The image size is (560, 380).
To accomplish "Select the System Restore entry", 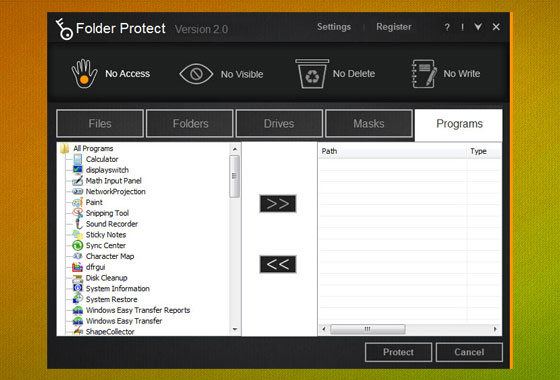I will pos(111,299).
